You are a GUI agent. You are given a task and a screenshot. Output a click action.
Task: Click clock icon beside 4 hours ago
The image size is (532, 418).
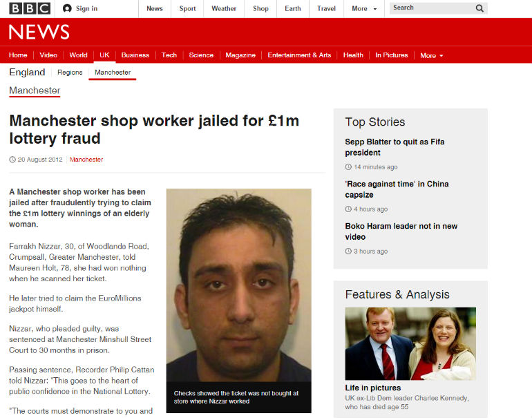(x=348, y=209)
